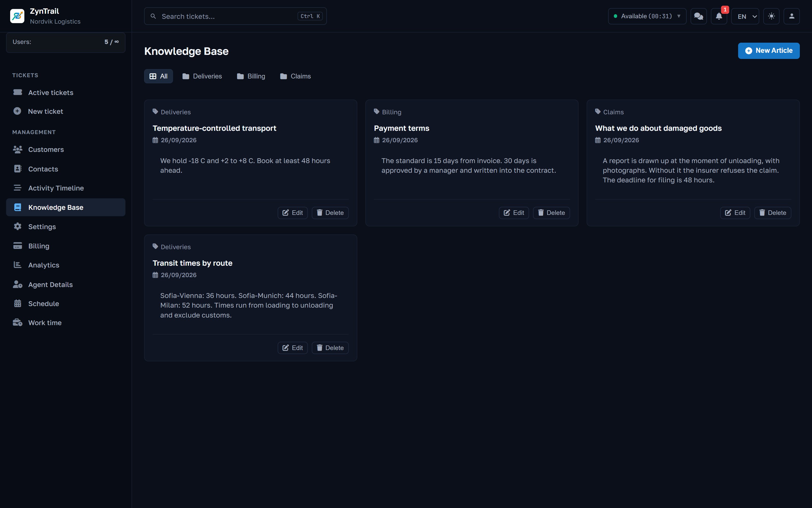The height and width of the screenshot is (508, 812).
Task: Click the Users 5 / ∞ counter
Action: 66,42
